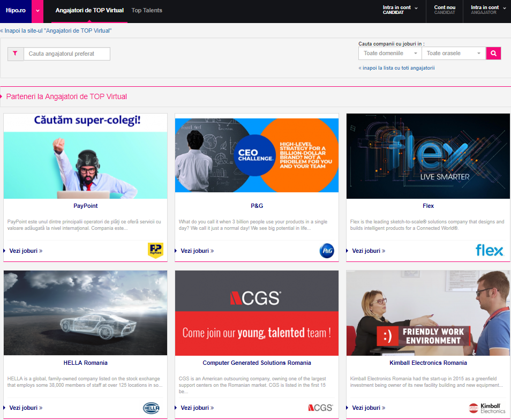
Task: Open the Flex Live Smarter banner image
Action: pyautogui.click(x=428, y=156)
